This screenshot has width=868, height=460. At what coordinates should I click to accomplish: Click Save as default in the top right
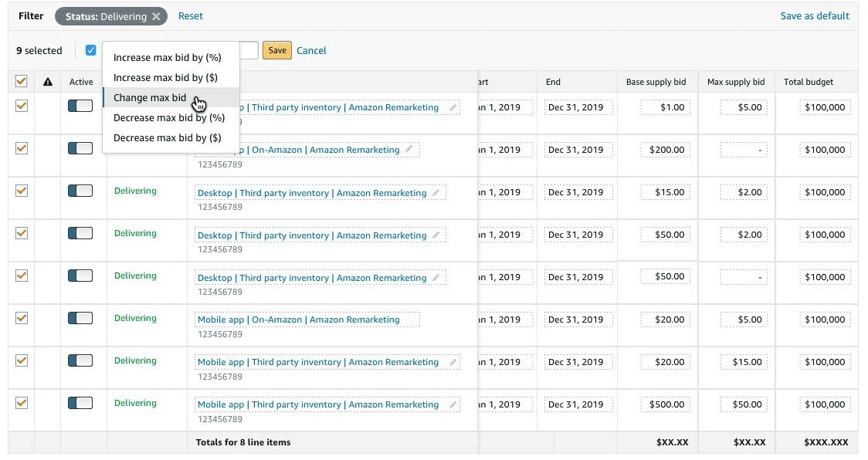[x=815, y=15]
